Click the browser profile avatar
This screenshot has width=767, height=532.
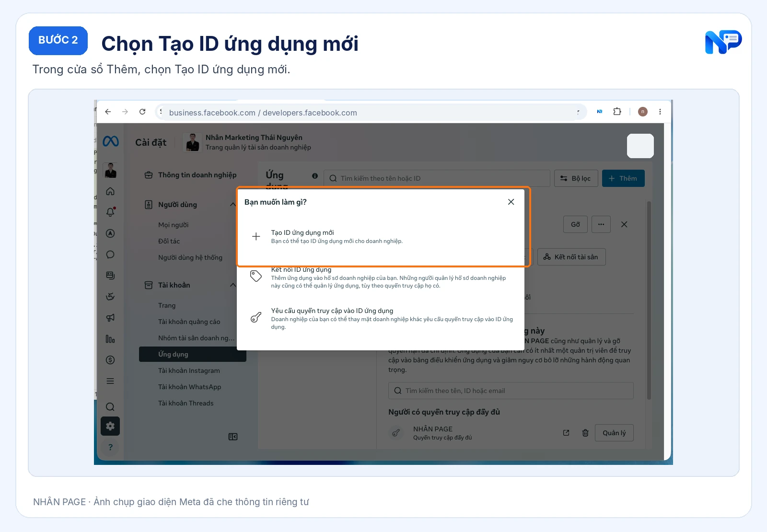tap(643, 112)
